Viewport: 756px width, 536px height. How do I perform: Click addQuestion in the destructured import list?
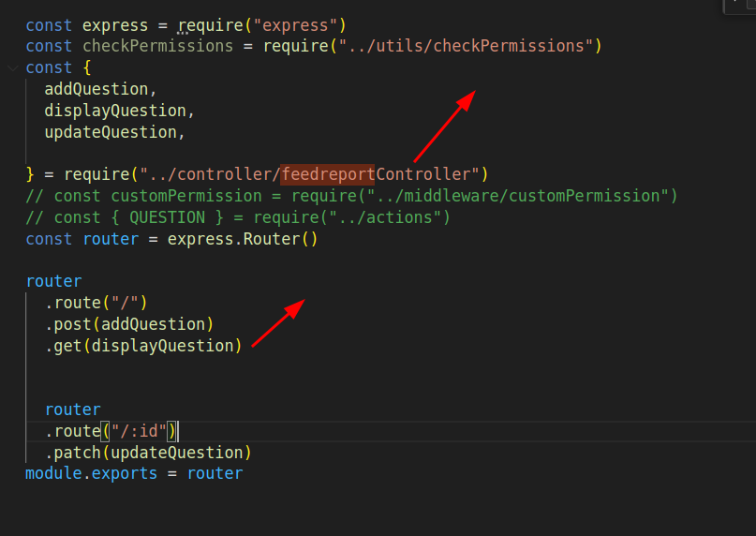pyautogui.click(x=96, y=89)
